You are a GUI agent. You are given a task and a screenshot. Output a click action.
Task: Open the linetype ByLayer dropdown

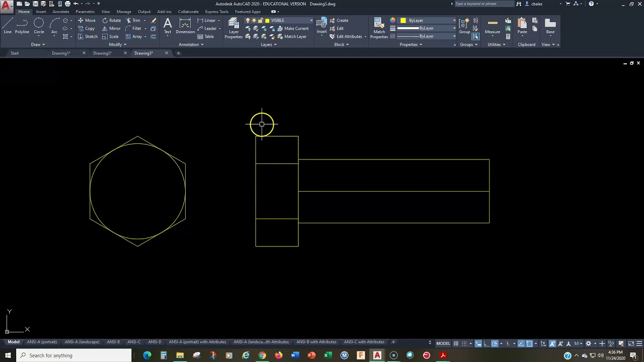(x=427, y=36)
